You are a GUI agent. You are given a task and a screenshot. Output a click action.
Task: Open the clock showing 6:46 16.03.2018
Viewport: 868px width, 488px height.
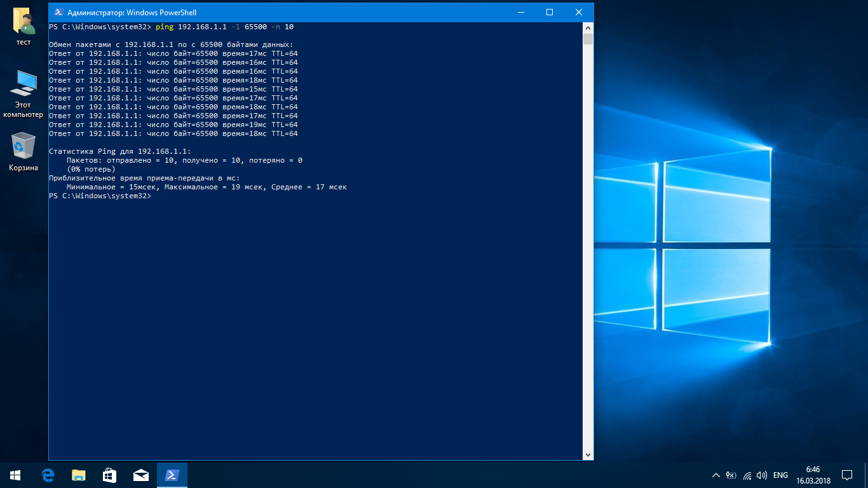tap(813, 475)
